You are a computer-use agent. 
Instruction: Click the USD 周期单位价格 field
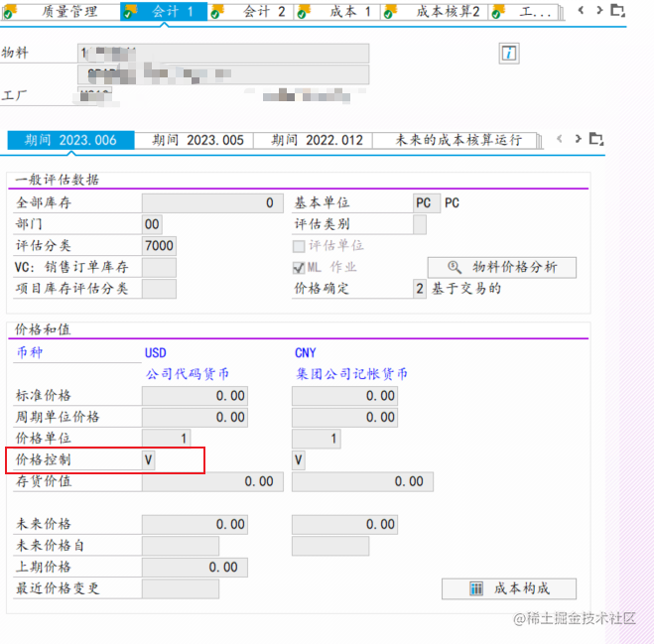pos(195,417)
